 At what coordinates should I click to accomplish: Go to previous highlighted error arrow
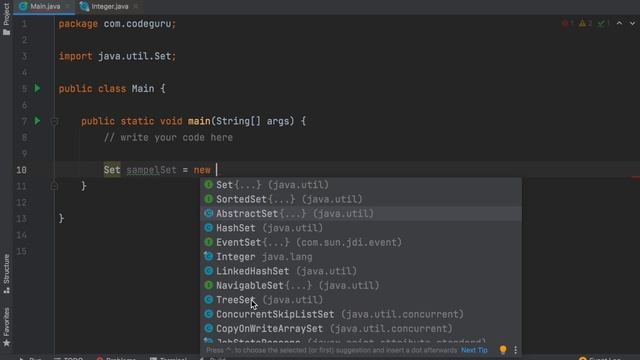pyautogui.click(x=619, y=23)
